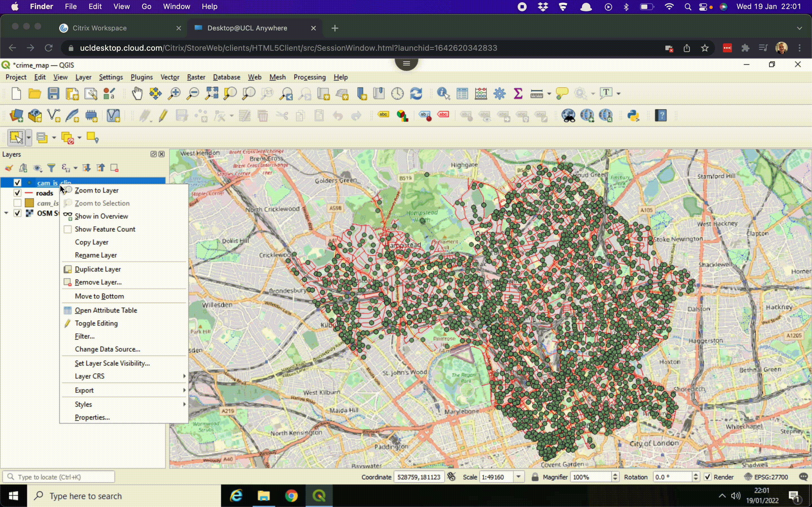Expand the Layer CRS submenu
The image size is (812, 507).
click(89, 376)
